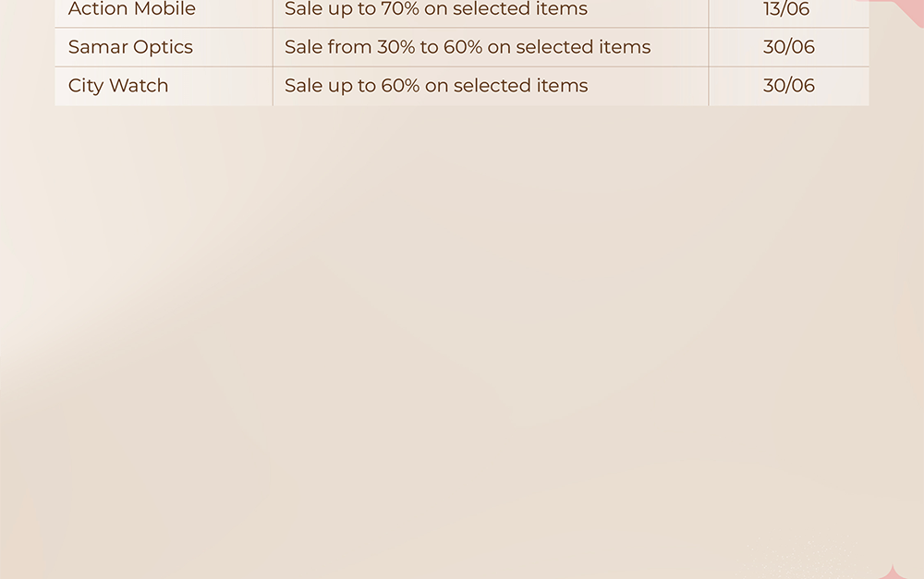
Task: Select the Action Mobile store name
Action: 131,9
